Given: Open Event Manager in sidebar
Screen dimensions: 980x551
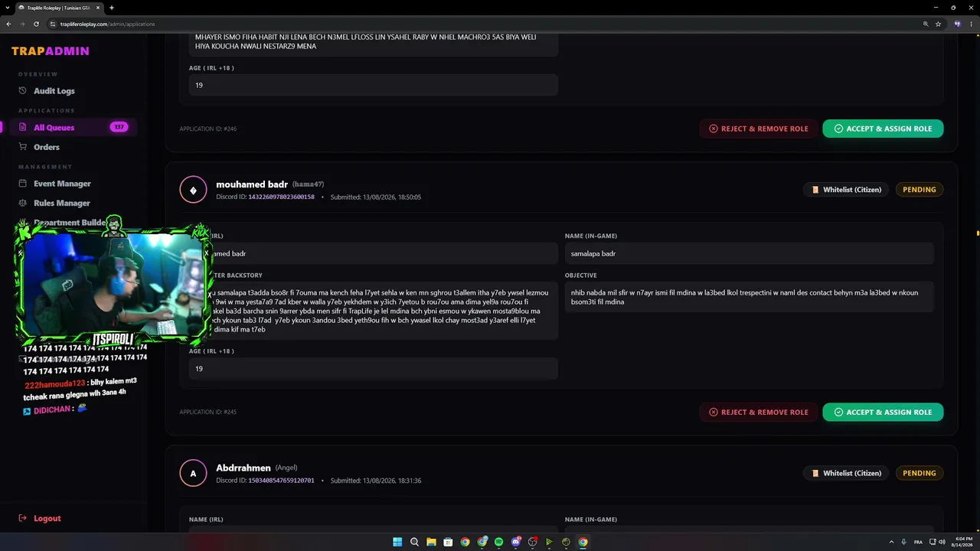Looking at the screenshot, I should (x=62, y=184).
